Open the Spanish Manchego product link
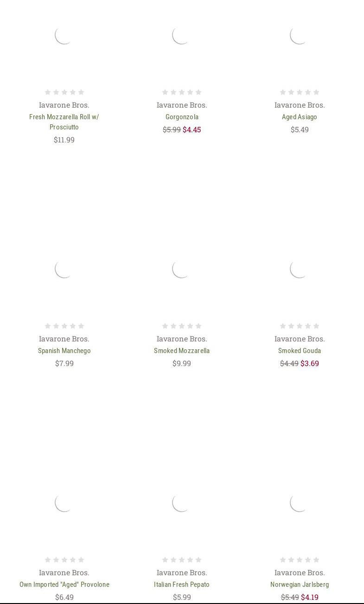This screenshot has height=604, width=364. point(64,351)
